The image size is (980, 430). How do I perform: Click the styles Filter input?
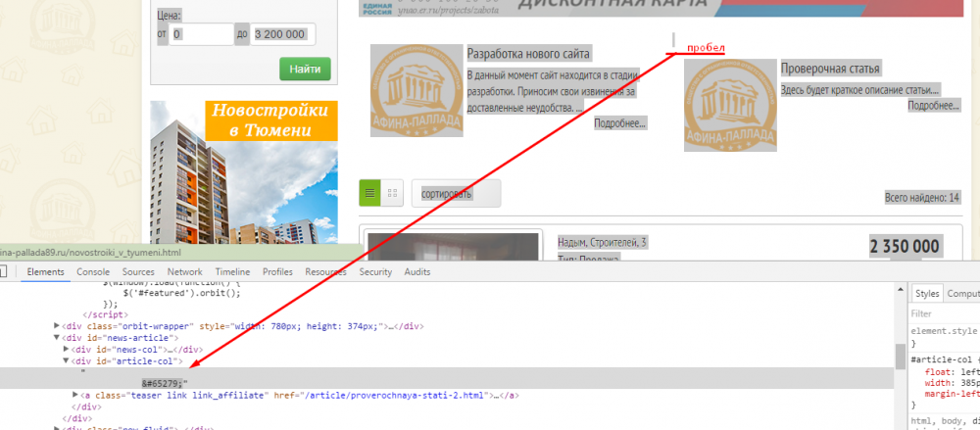coord(945,313)
